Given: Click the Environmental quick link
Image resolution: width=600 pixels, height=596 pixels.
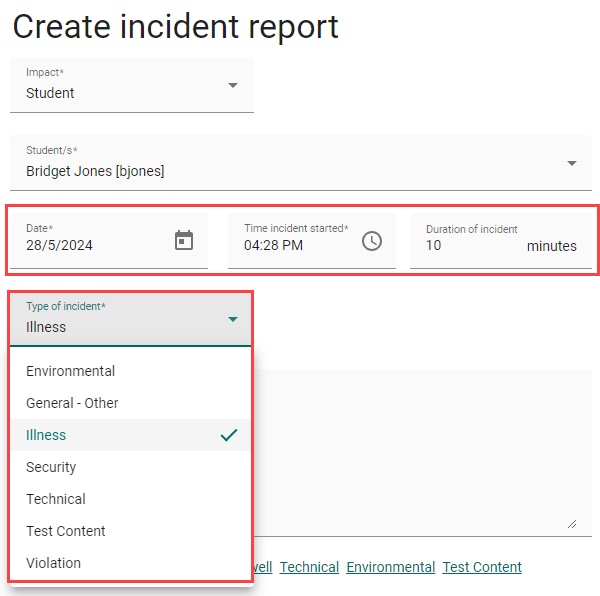Looking at the screenshot, I should pyautogui.click(x=390, y=567).
